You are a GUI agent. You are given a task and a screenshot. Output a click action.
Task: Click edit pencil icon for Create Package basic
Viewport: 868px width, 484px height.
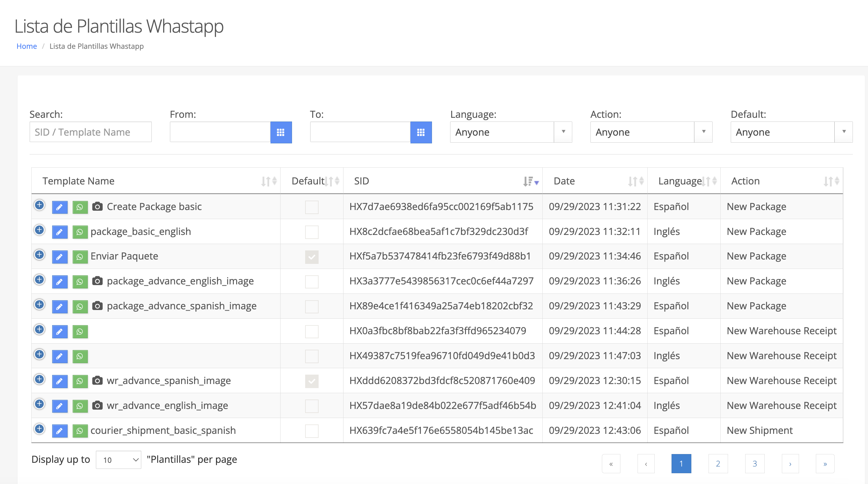[x=60, y=207]
